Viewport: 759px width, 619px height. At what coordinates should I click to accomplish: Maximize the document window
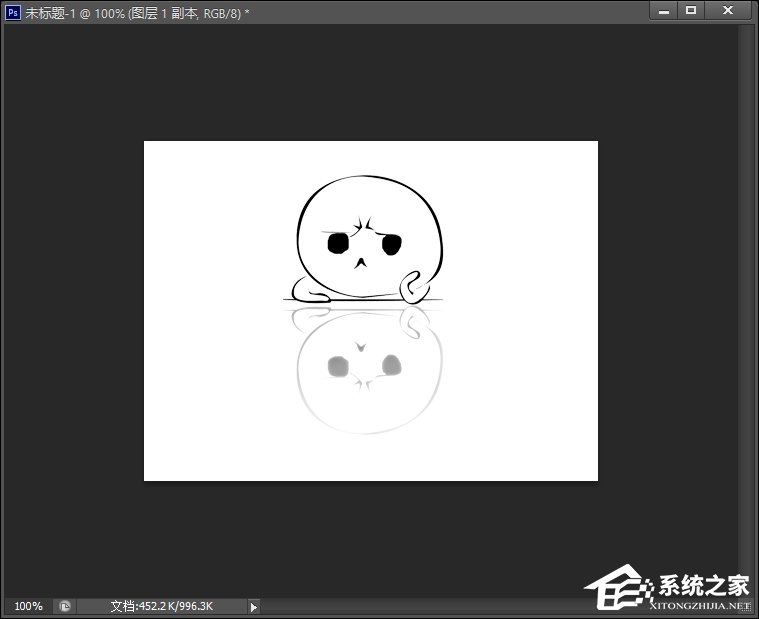pyautogui.click(x=691, y=10)
